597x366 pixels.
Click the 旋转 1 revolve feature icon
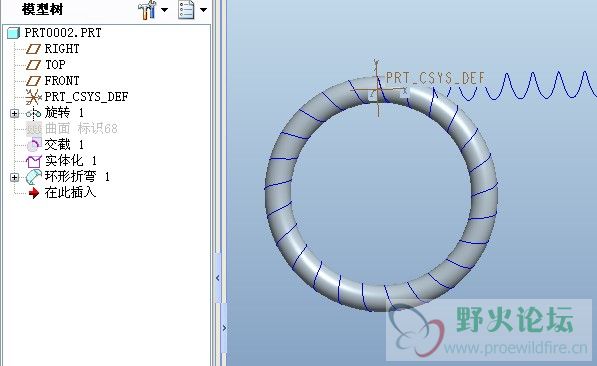(x=34, y=113)
